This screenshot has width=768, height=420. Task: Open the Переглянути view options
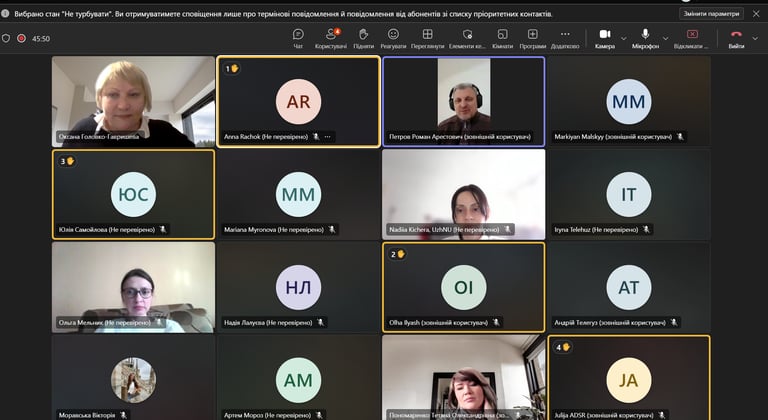[x=428, y=39]
